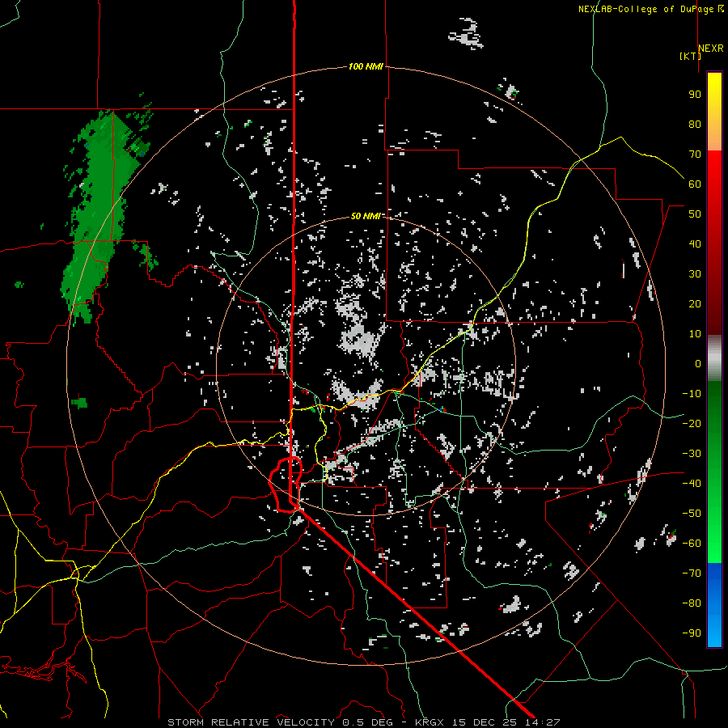The width and height of the screenshot is (728, 728).
Task: Click the -50 knots label on color scale
Action: point(692,514)
